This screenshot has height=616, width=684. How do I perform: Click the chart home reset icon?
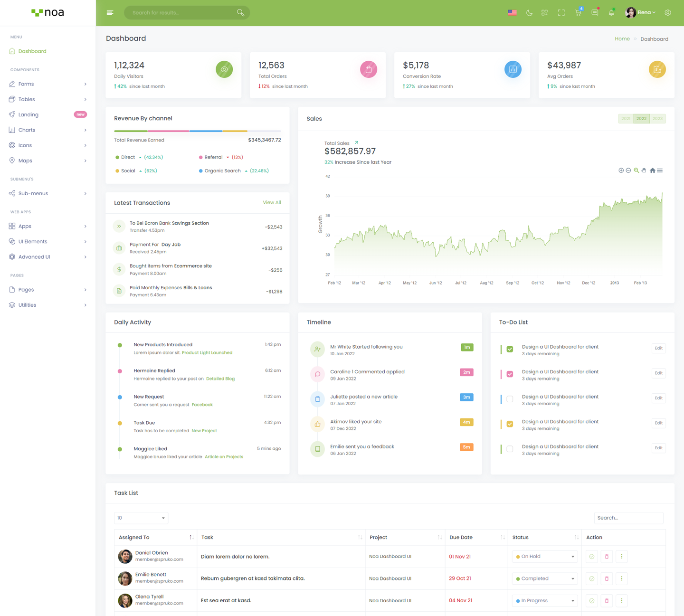click(652, 171)
